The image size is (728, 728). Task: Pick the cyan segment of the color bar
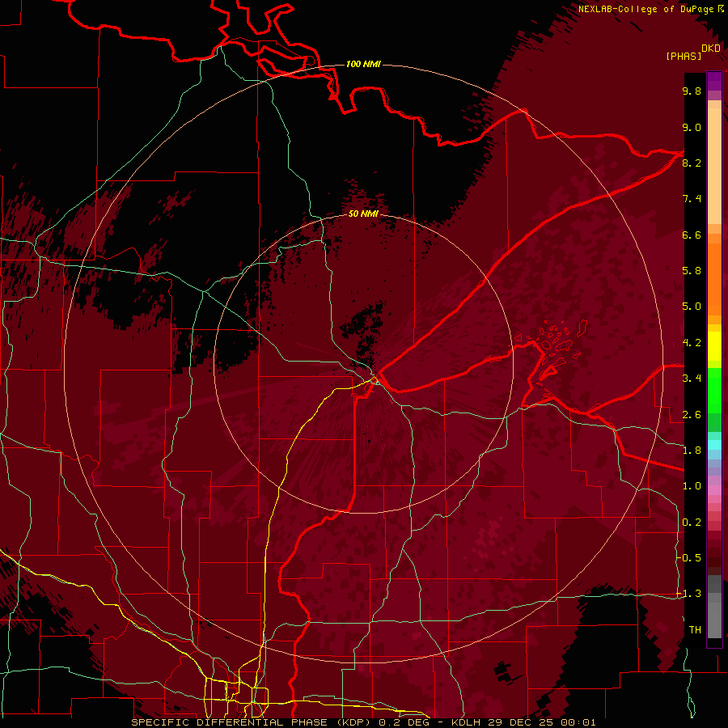[x=714, y=445]
